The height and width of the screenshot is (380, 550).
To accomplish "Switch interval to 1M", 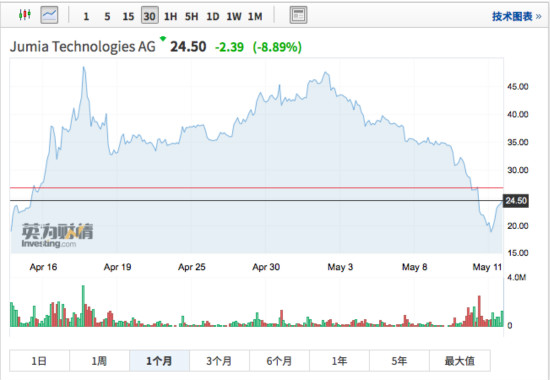I will (x=255, y=16).
